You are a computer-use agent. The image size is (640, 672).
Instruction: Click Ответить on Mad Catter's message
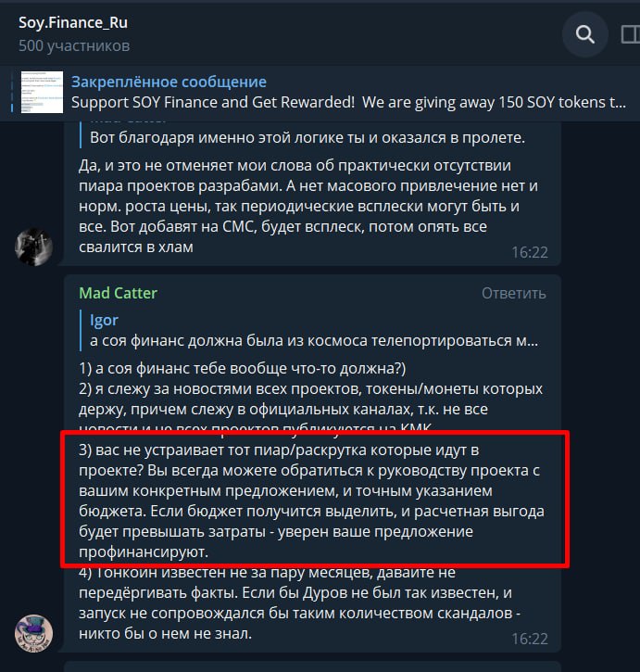tap(514, 294)
